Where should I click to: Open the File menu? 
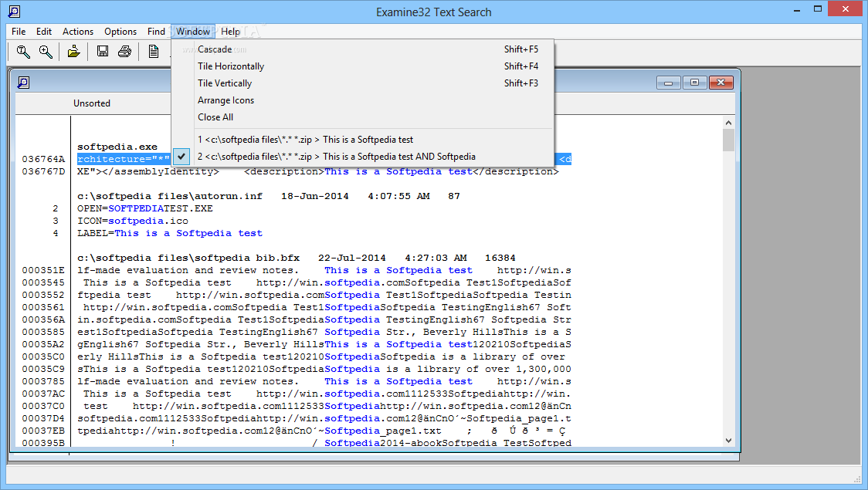tap(19, 32)
